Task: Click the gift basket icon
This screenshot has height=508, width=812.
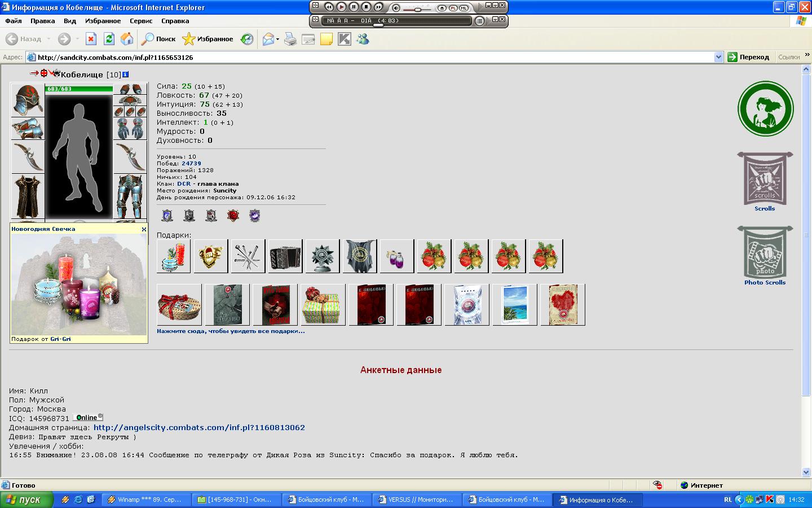Action: point(179,305)
